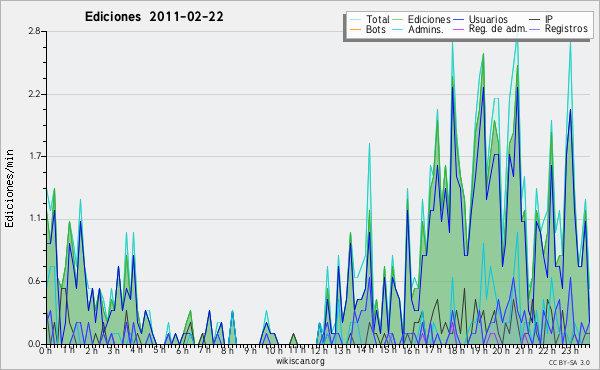
Task: Click the orange line swatch beside 'Bots'
Action: [355, 29]
